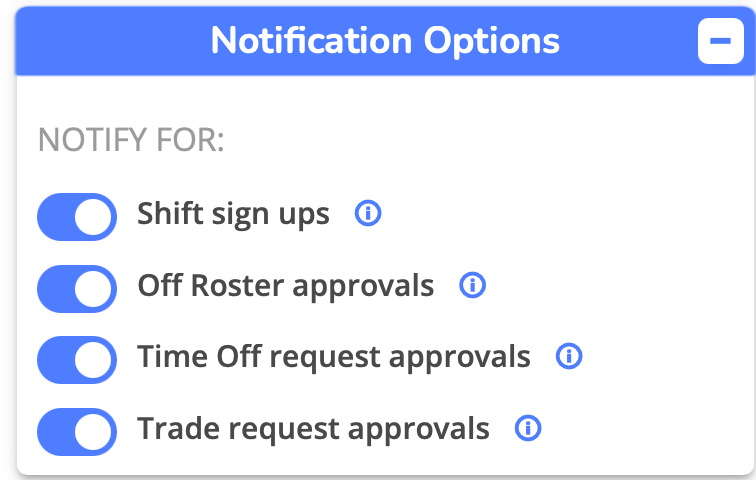Turn off Off Roster approvals toggle
Screen dimensions: 756x480
(x=77, y=288)
